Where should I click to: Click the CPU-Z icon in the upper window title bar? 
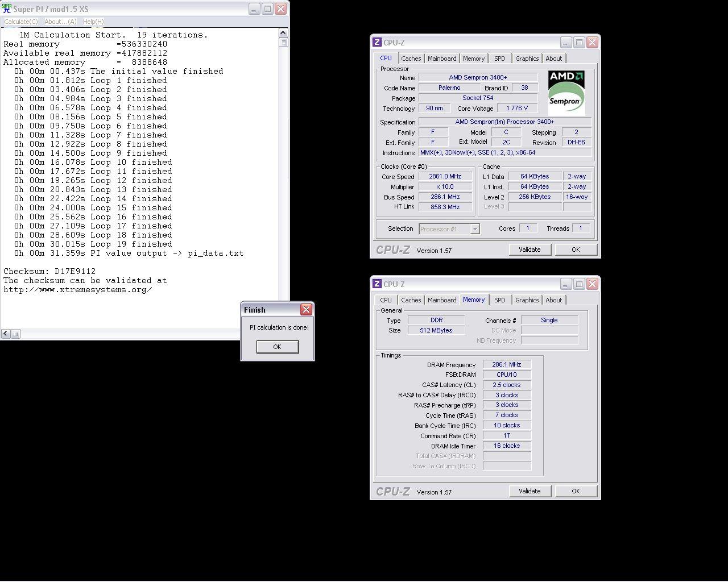[377, 43]
